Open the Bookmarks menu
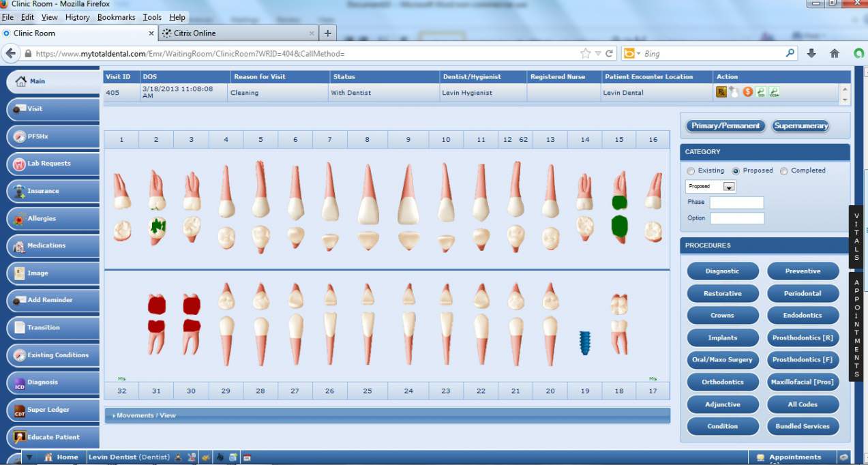Viewport: 868px width, 465px height. [116, 17]
